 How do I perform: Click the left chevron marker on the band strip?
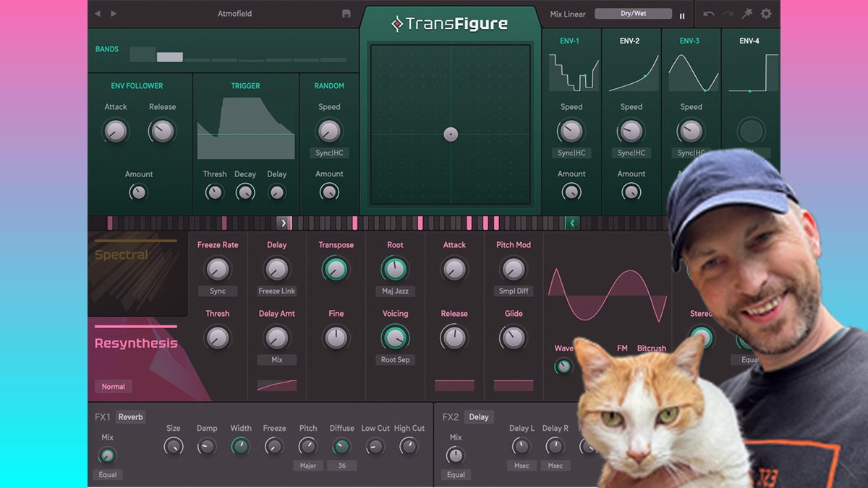[x=572, y=223]
